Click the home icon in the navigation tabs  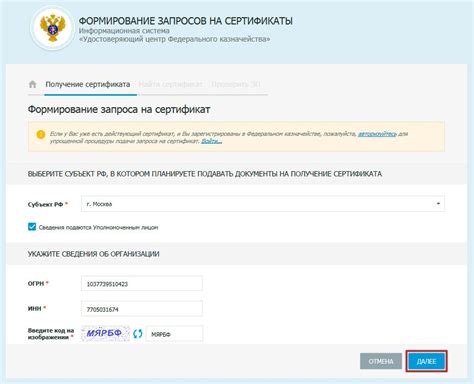[x=32, y=84]
